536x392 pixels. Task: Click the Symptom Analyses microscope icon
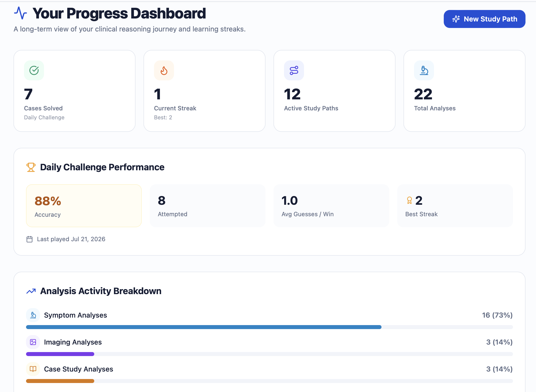click(33, 315)
